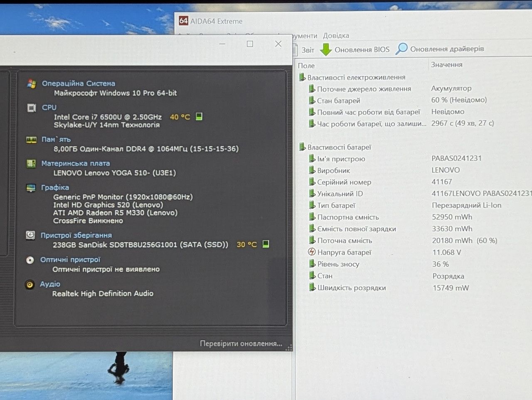The width and height of the screenshot is (532, 400).
Task: Click the driver update magnifier icon
Action: click(401, 49)
